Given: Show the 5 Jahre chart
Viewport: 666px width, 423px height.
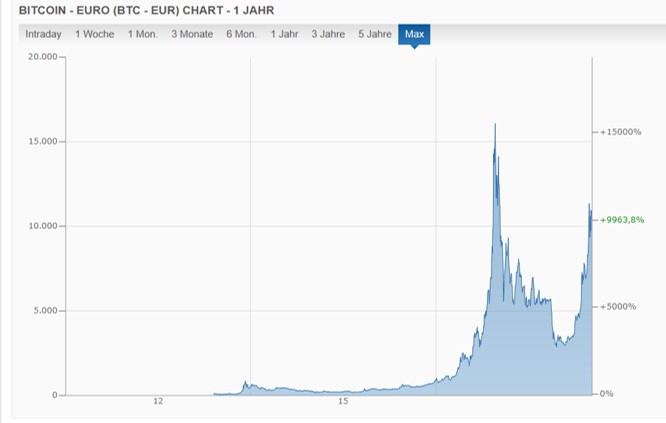Looking at the screenshot, I should (x=375, y=34).
